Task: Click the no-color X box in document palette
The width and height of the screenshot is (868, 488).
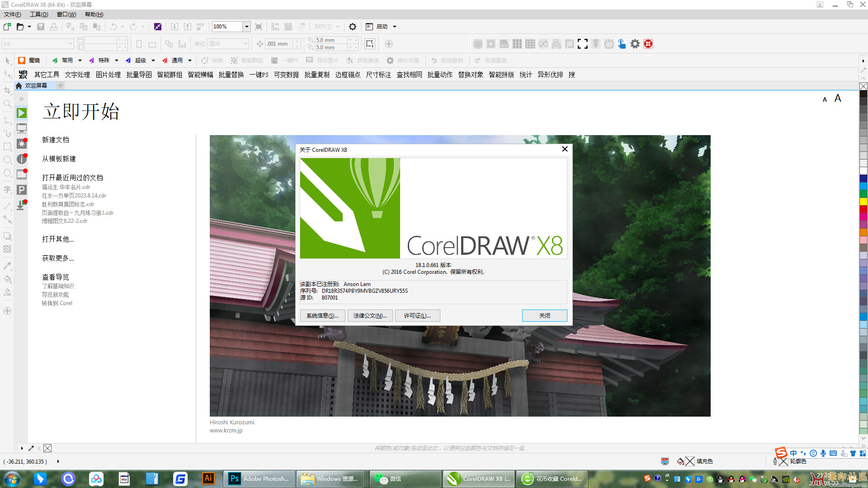Action: pos(47,448)
